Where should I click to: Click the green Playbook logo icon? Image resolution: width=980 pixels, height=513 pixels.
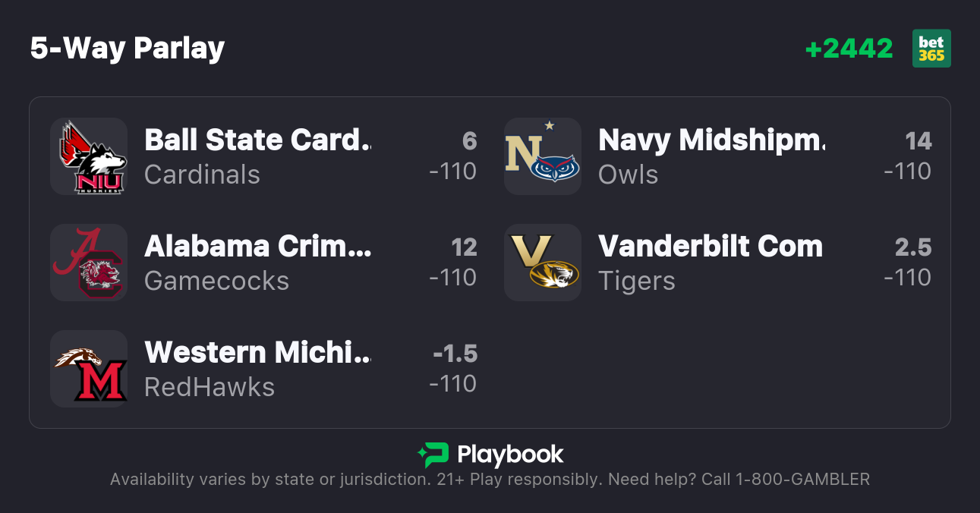pyautogui.click(x=433, y=455)
